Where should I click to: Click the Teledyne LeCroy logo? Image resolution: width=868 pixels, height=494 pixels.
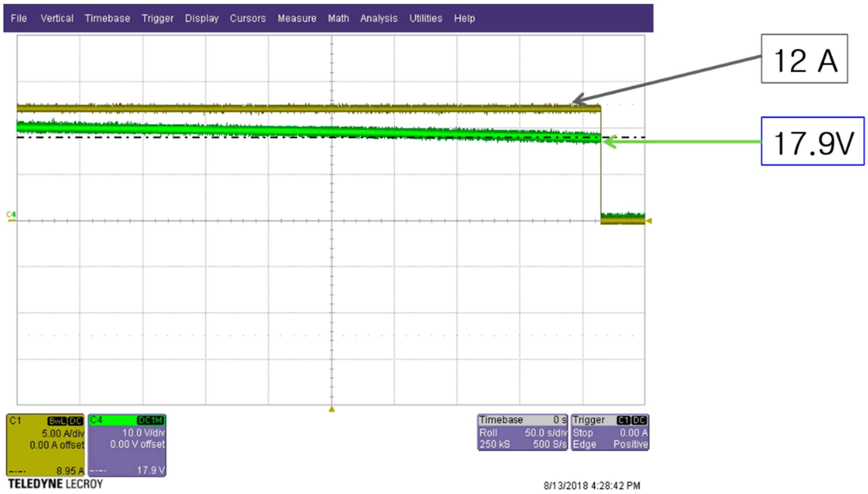(x=55, y=484)
